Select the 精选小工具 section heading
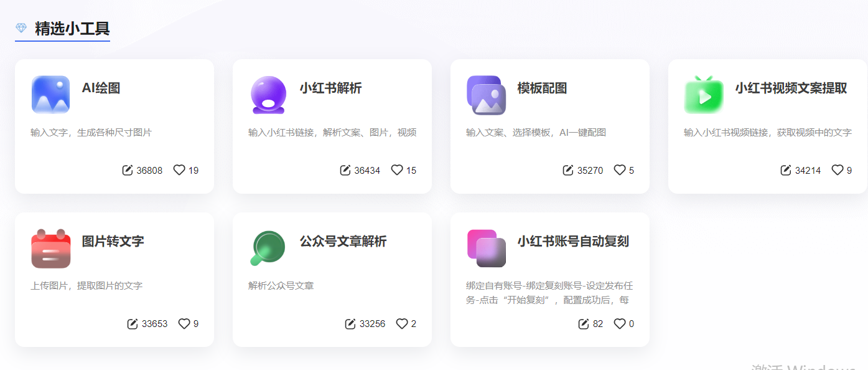This screenshot has width=868, height=370. pyautogui.click(x=72, y=29)
